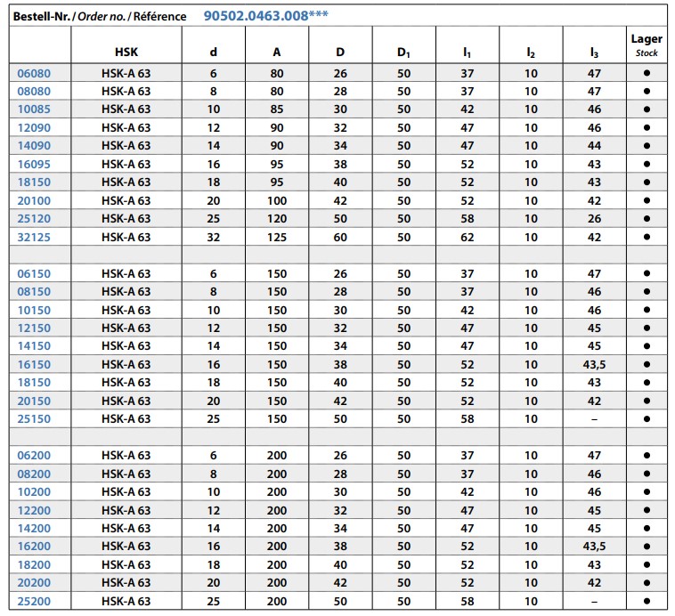Click l₃ value 26 in row 25120
Screen dimensions: 675x616
click(594, 219)
